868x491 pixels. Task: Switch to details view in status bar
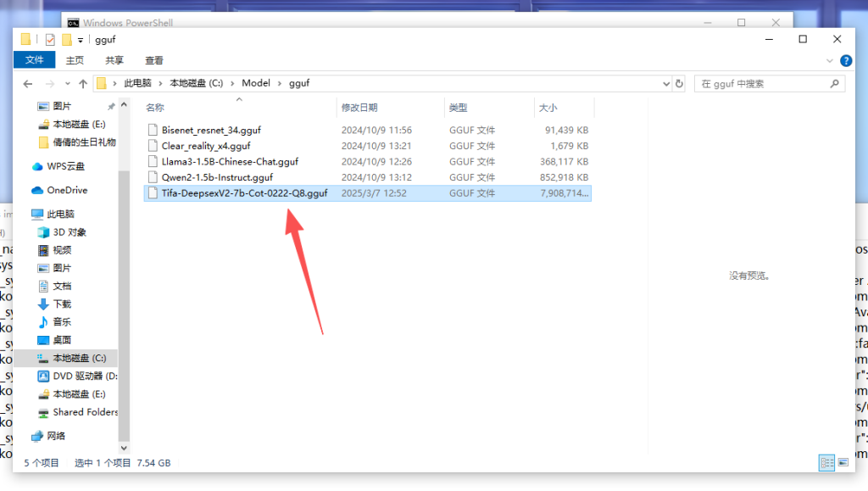click(x=826, y=463)
